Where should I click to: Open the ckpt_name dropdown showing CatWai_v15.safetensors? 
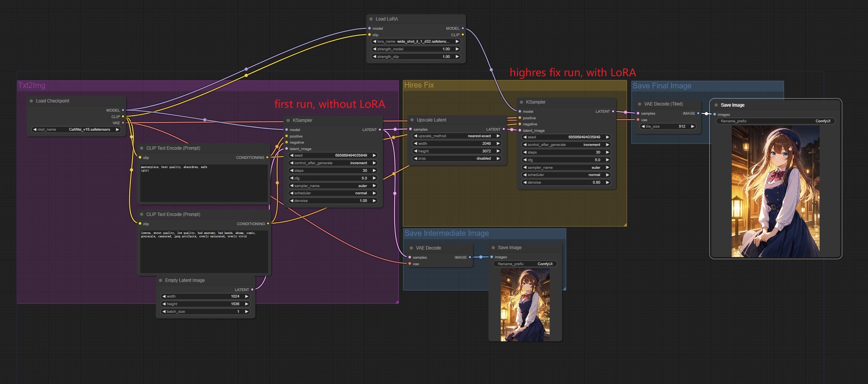point(76,130)
